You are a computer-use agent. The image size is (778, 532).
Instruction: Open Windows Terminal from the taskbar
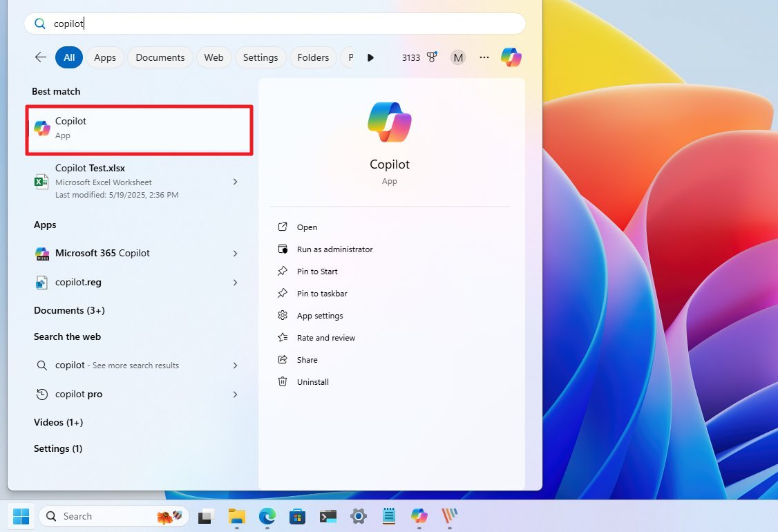tap(328, 516)
